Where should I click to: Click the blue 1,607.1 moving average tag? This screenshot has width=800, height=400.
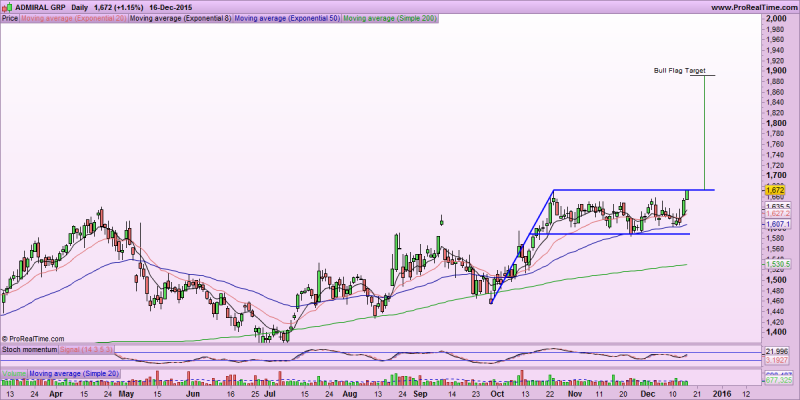point(777,225)
